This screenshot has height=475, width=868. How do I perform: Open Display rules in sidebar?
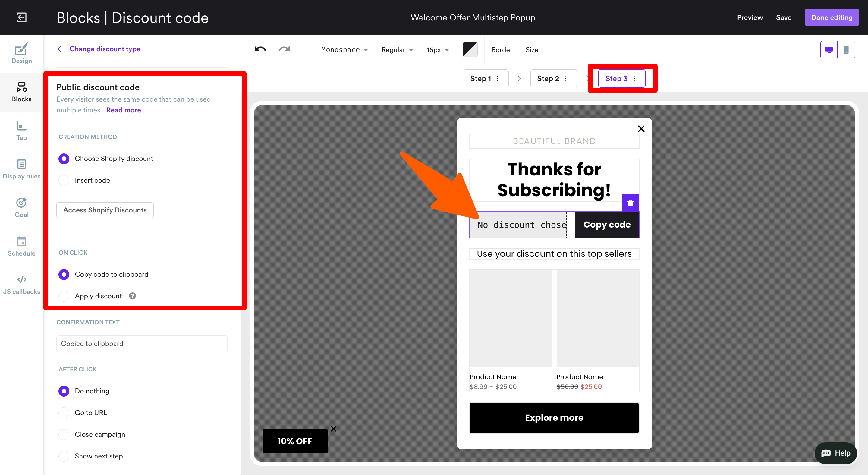pyautogui.click(x=22, y=169)
